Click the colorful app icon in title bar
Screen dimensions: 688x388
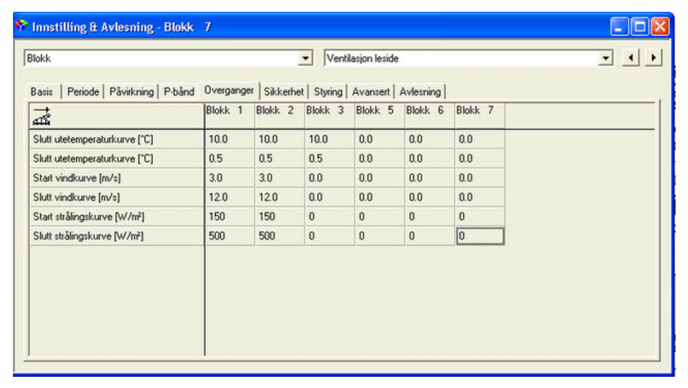pyautogui.click(x=21, y=27)
